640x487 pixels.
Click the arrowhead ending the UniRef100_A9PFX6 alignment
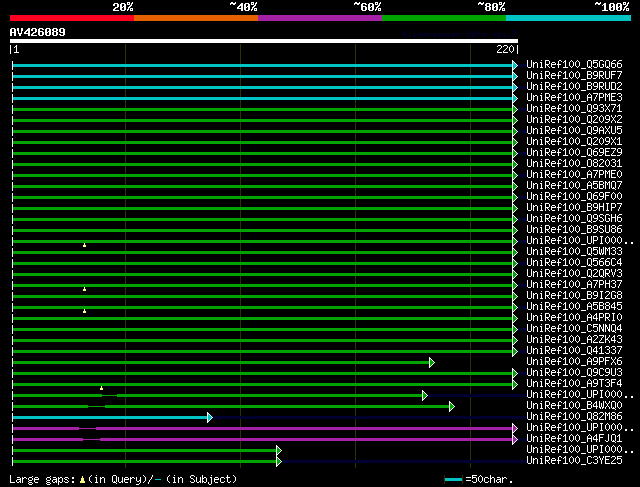[x=431, y=362]
